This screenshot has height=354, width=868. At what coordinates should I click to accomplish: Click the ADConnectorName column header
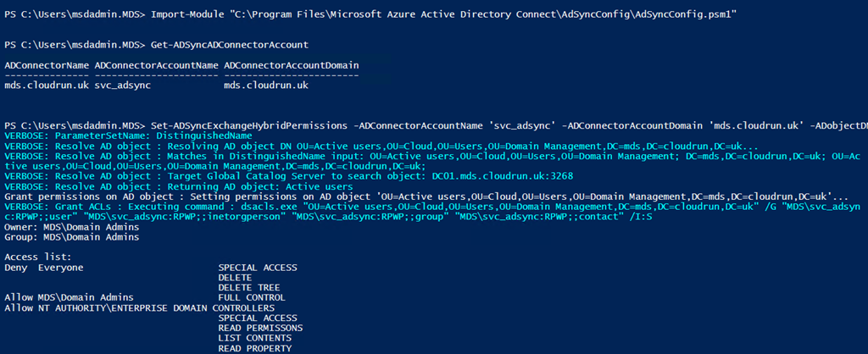coord(46,64)
